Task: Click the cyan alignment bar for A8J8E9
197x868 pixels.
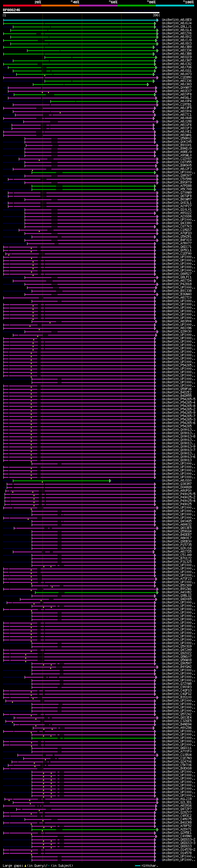Action: (x=81, y=20)
